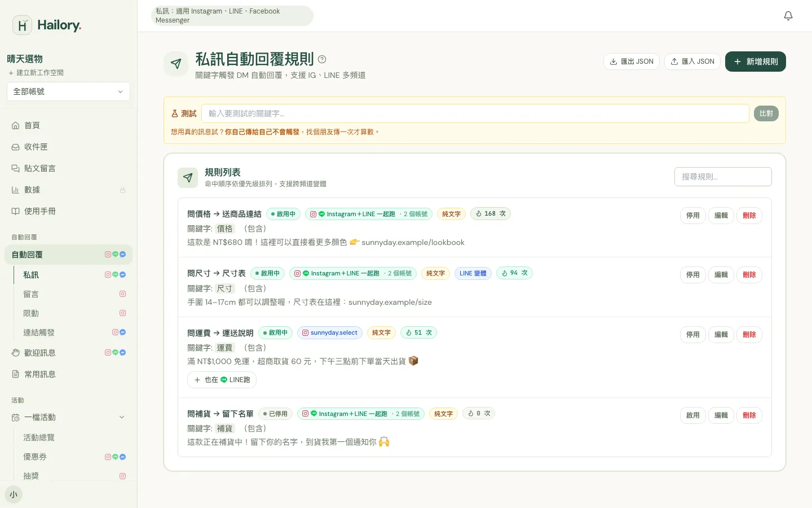Click the LINE 變體 badge

pyautogui.click(x=473, y=273)
